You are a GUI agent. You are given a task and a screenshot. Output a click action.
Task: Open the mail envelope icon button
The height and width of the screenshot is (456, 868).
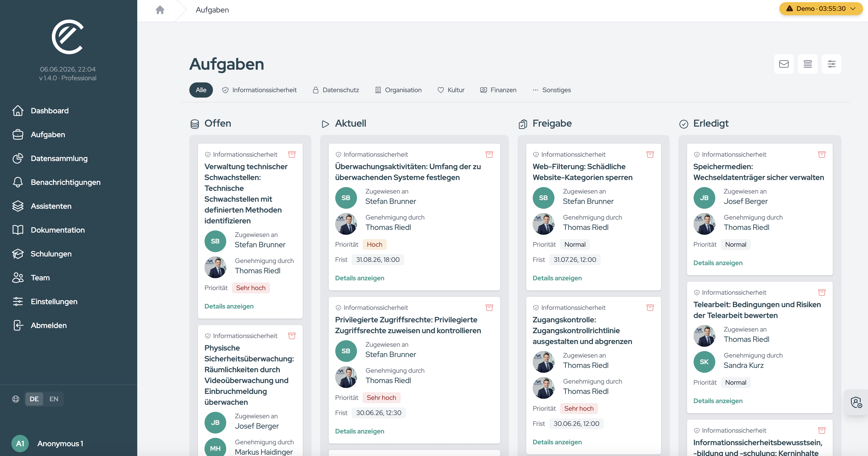(784, 64)
